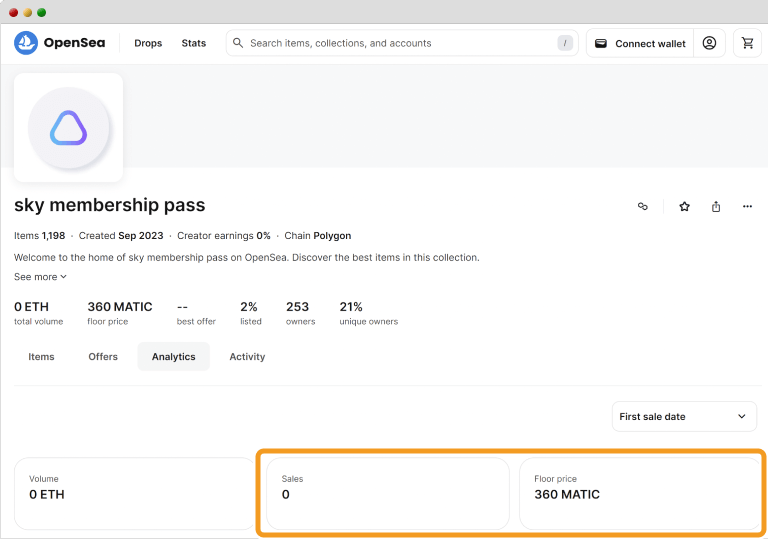This screenshot has height=539, width=768.
Task: Open the Stats menu
Action: pyautogui.click(x=193, y=43)
